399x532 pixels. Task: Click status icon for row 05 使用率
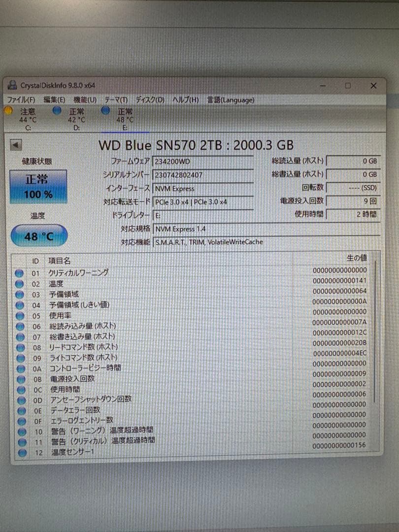pyautogui.click(x=20, y=316)
